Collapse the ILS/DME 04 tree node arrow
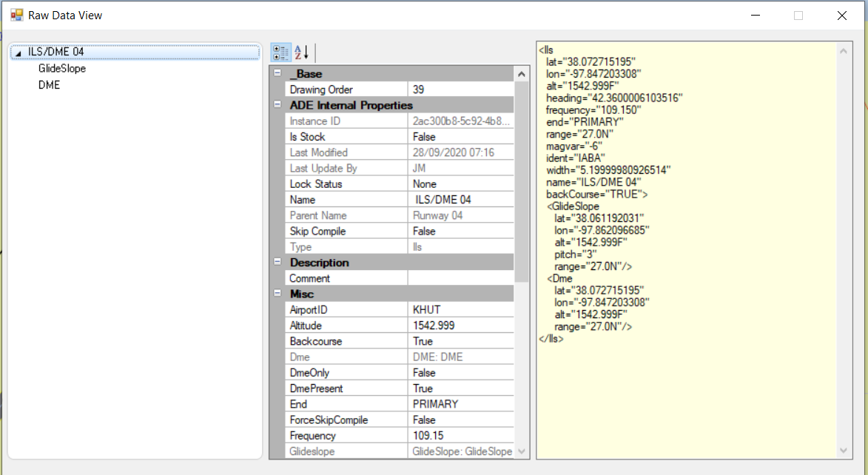 (x=18, y=53)
